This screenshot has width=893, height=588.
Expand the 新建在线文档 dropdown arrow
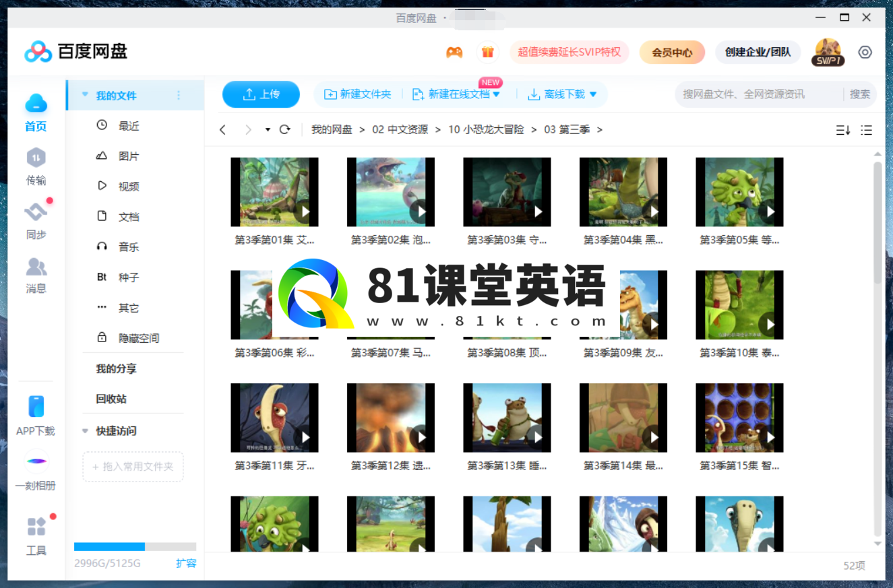[497, 94]
